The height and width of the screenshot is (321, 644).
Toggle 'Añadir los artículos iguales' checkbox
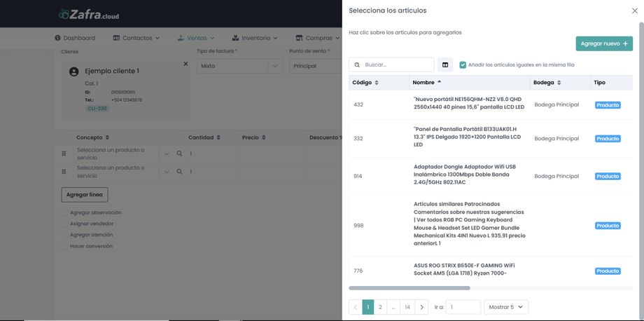click(x=463, y=65)
